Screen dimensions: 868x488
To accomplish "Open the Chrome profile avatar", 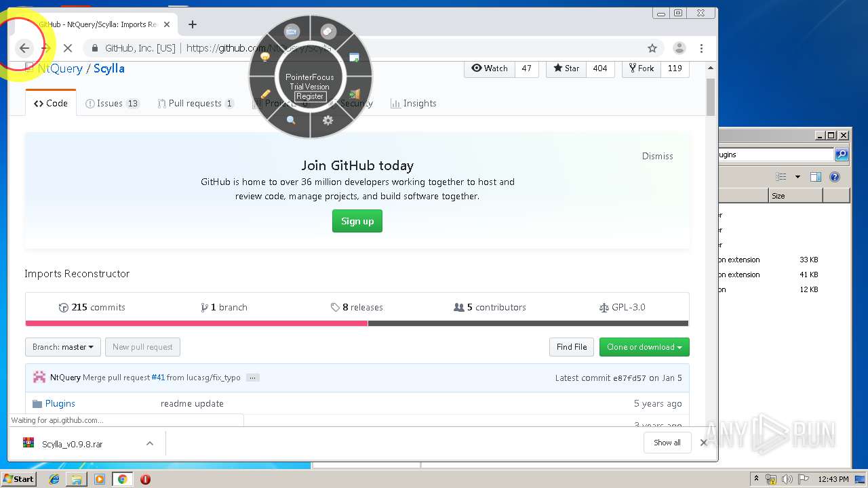I will coord(679,48).
